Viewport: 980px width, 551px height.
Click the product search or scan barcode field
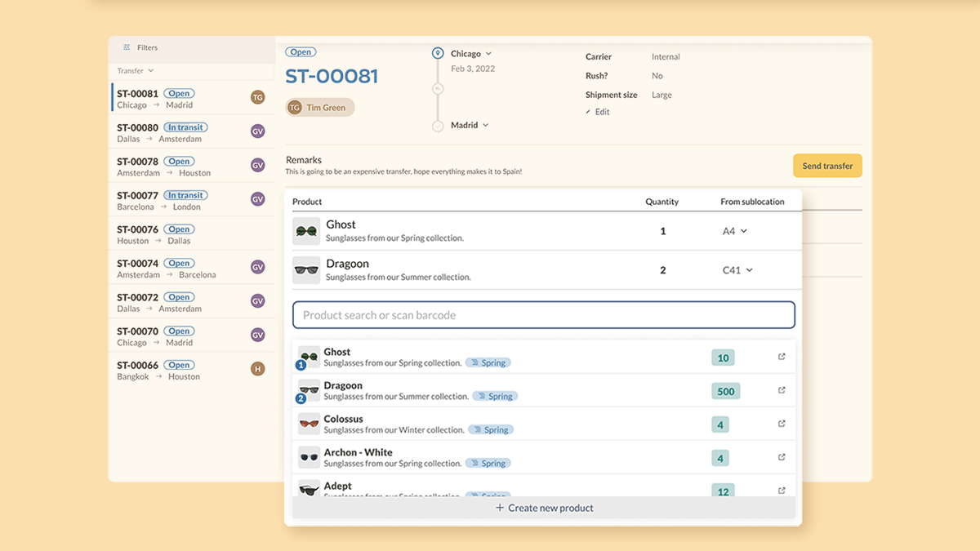[543, 315]
